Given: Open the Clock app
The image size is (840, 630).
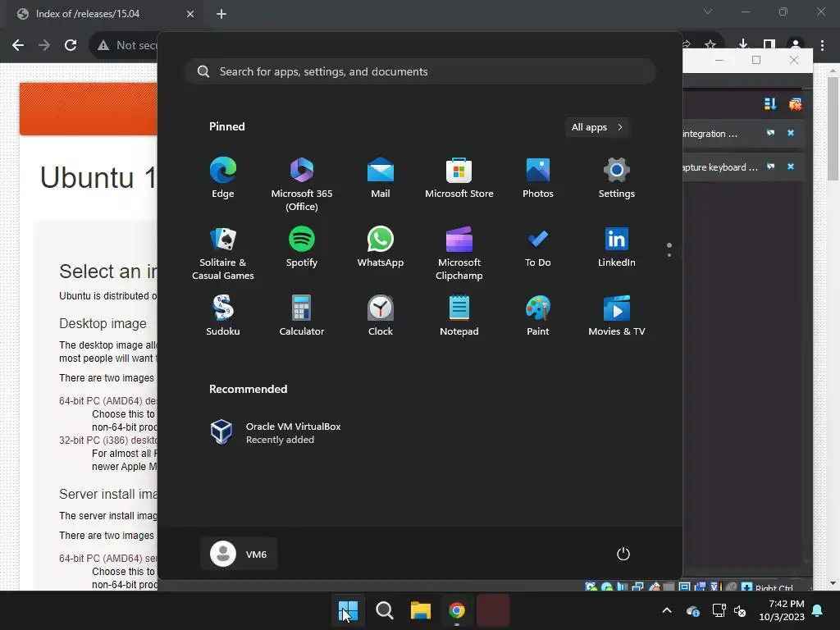Looking at the screenshot, I should (381, 316).
